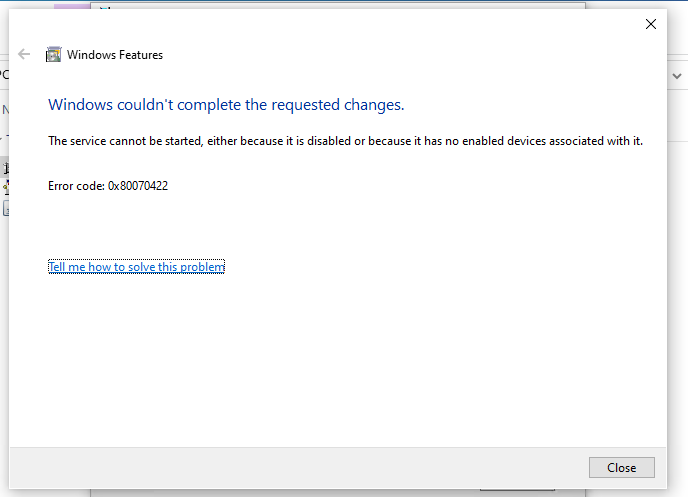Click the tree icon at the left edge
The image size is (688, 497).
click(x=4, y=186)
